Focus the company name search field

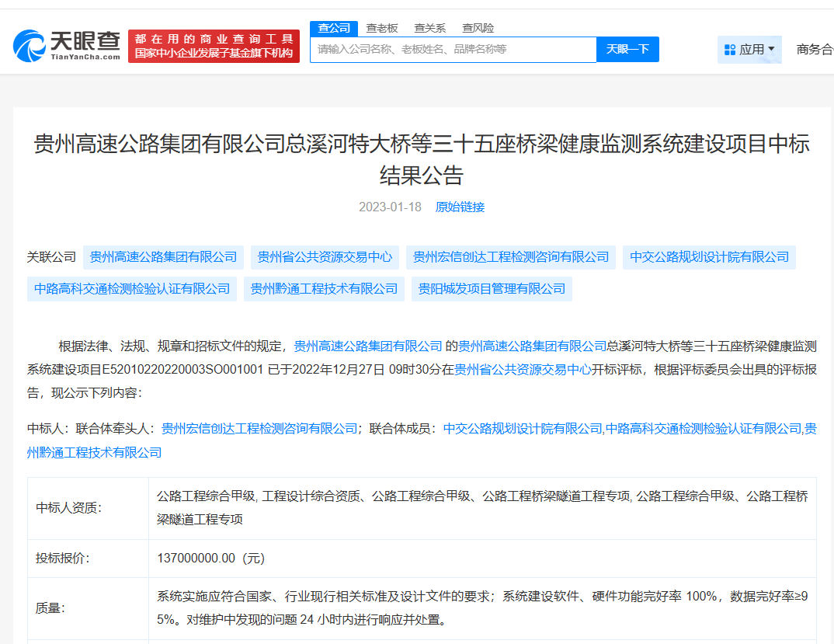[x=453, y=50]
